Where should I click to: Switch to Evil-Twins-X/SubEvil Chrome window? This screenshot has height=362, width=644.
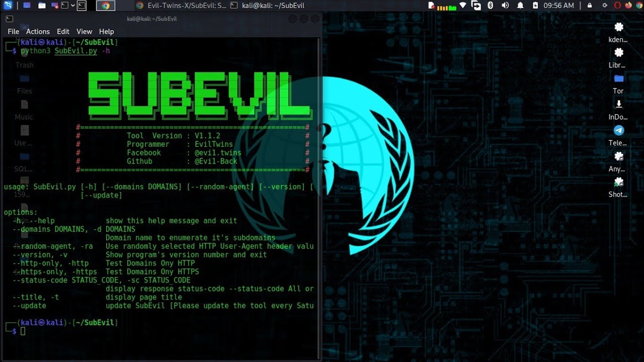point(181,6)
